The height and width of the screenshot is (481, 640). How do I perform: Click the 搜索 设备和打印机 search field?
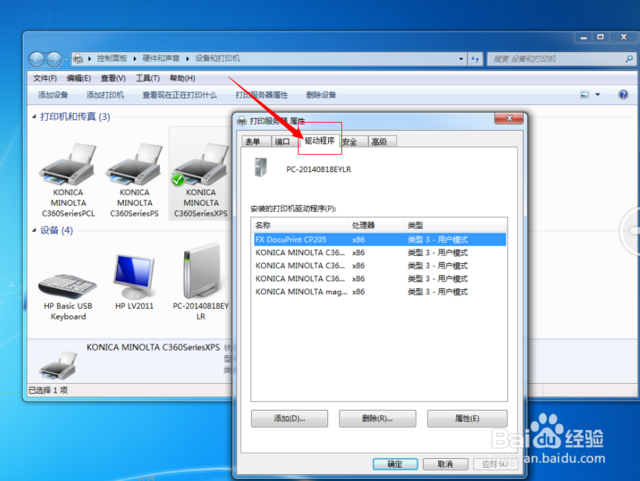click(557, 59)
